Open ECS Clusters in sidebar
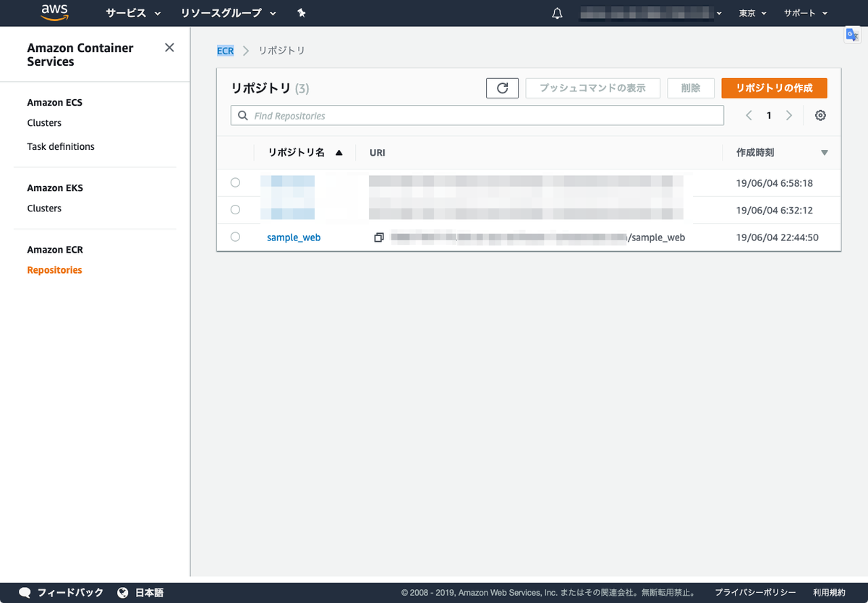 click(44, 123)
